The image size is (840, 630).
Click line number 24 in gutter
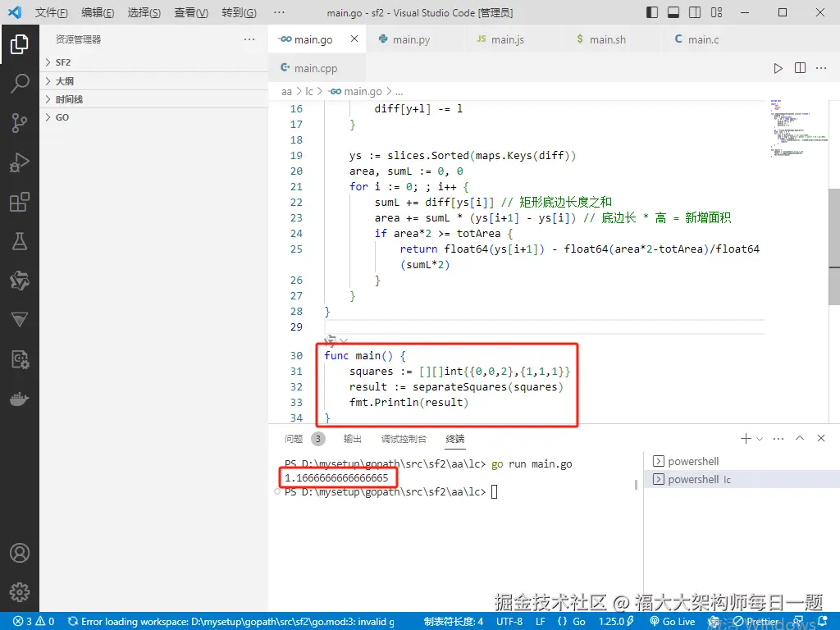(296, 234)
